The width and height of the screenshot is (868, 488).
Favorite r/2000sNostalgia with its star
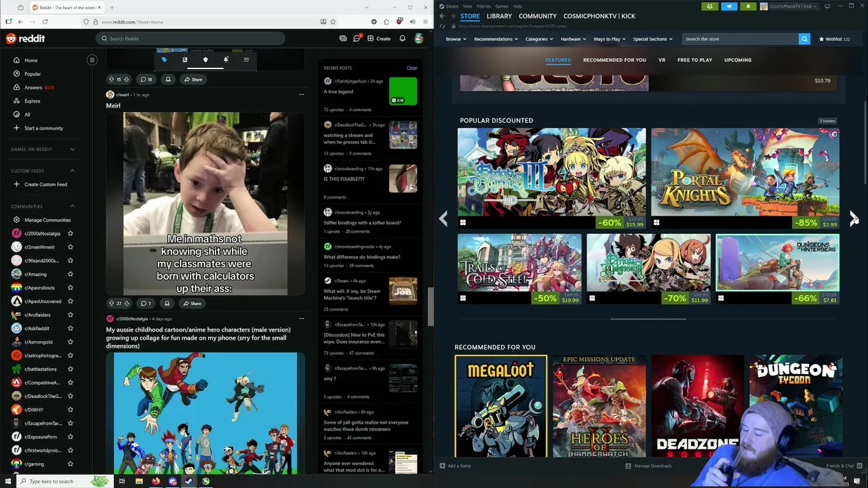(71, 234)
